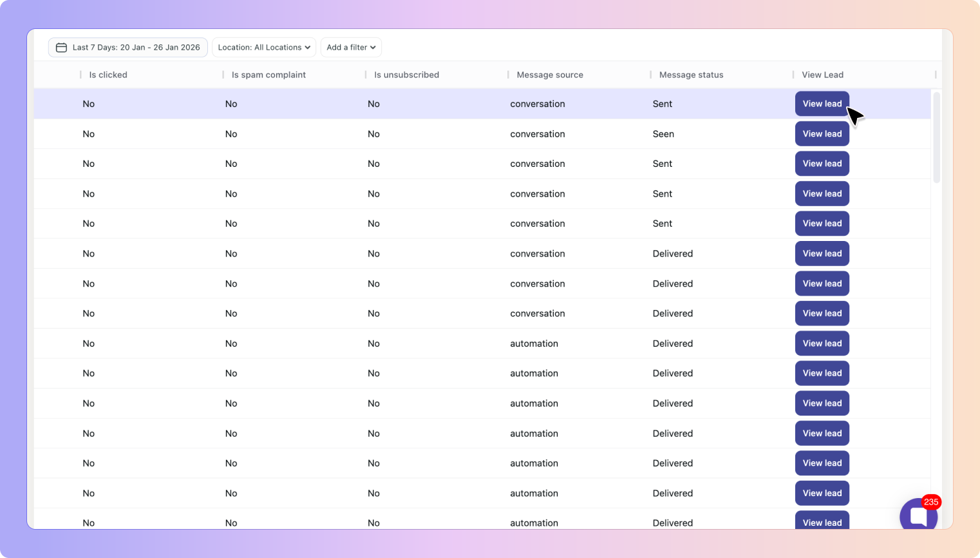Open the chat widget bubble

(918, 516)
